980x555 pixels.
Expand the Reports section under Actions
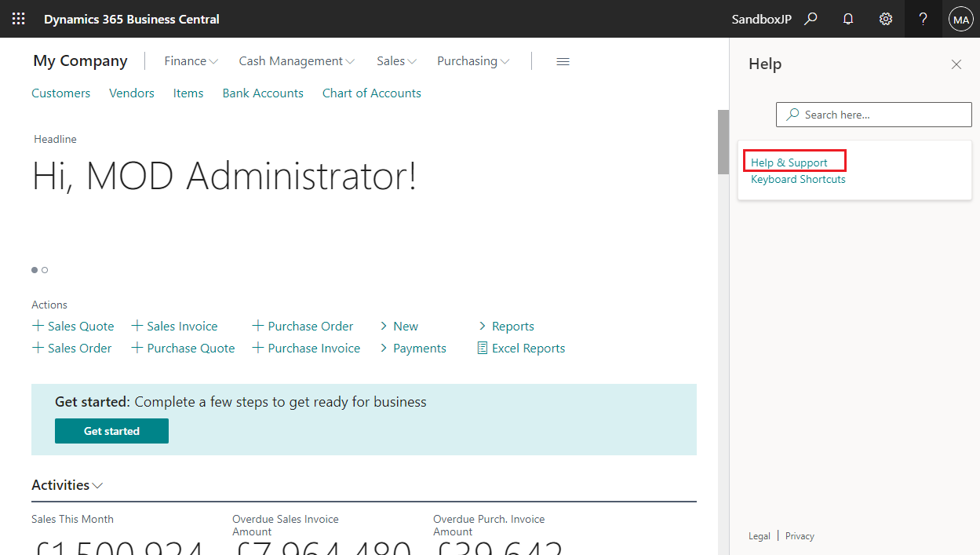pyautogui.click(x=483, y=325)
